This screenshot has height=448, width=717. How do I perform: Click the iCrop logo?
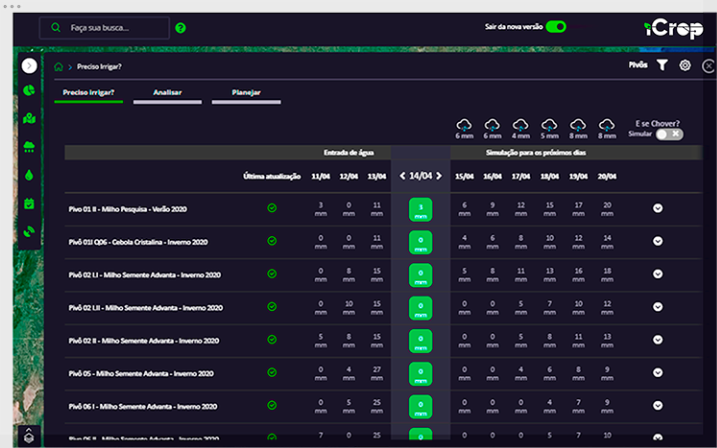673,29
